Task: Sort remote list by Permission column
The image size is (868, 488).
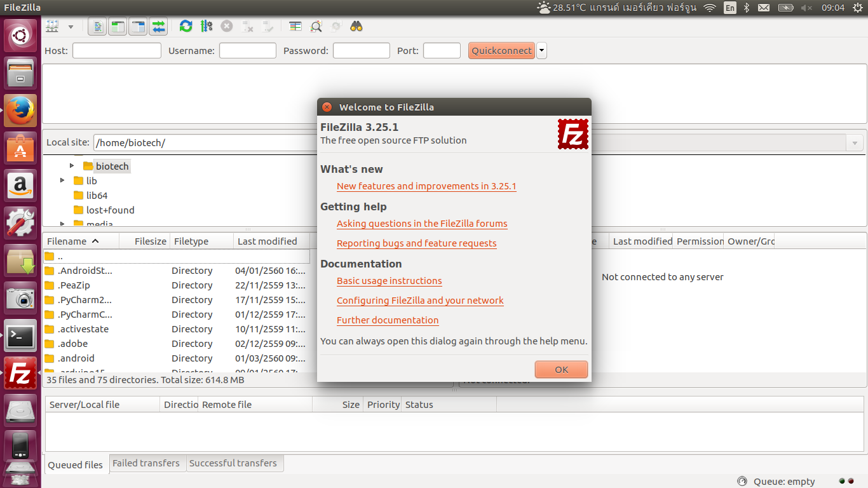Action: coord(699,241)
